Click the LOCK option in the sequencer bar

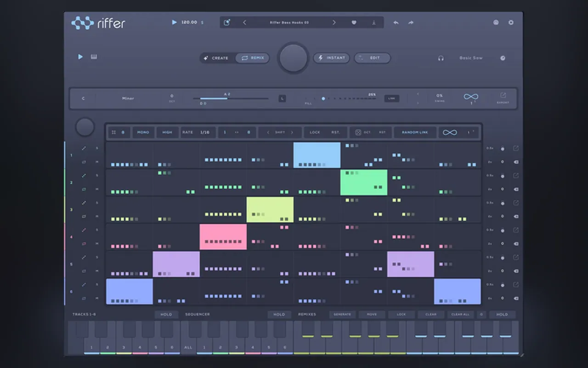click(x=315, y=132)
